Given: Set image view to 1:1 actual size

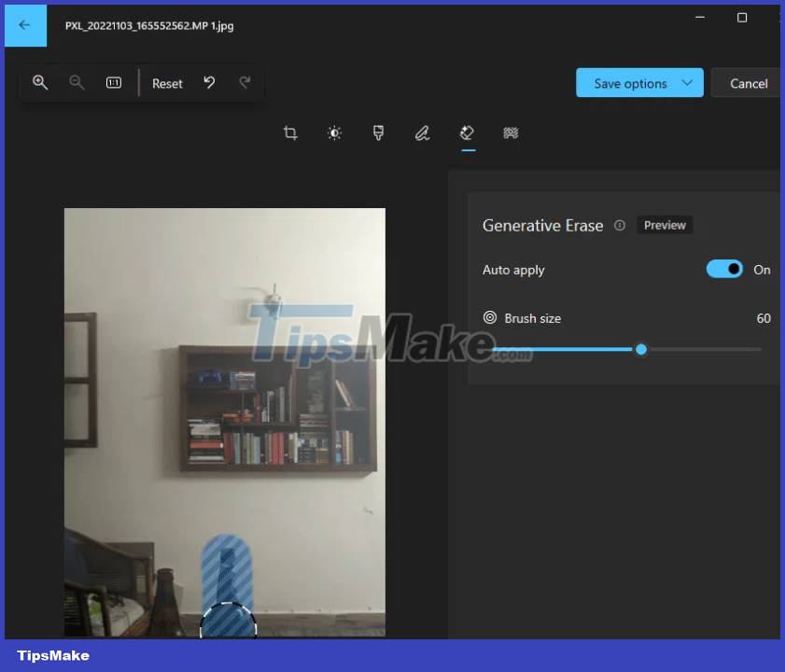Looking at the screenshot, I should pyautogui.click(x=112, y=82).
